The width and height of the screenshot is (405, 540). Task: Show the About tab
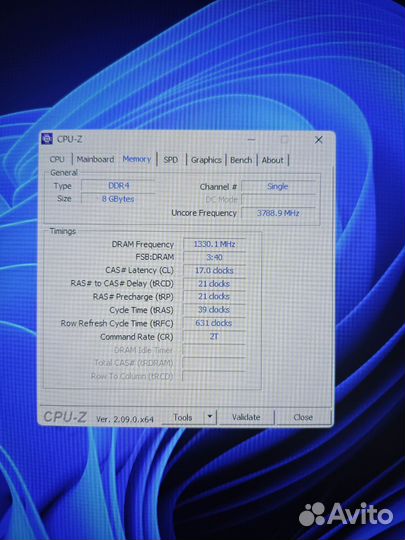coord(272,160)
